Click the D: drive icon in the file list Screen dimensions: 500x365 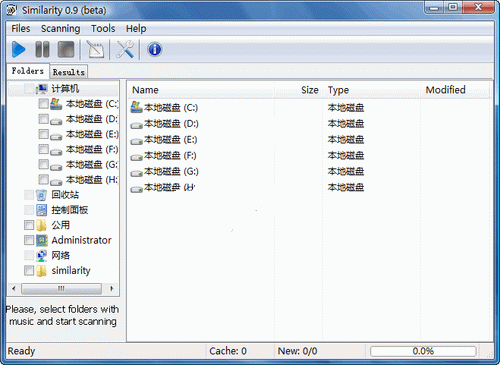tap(136, 125)
